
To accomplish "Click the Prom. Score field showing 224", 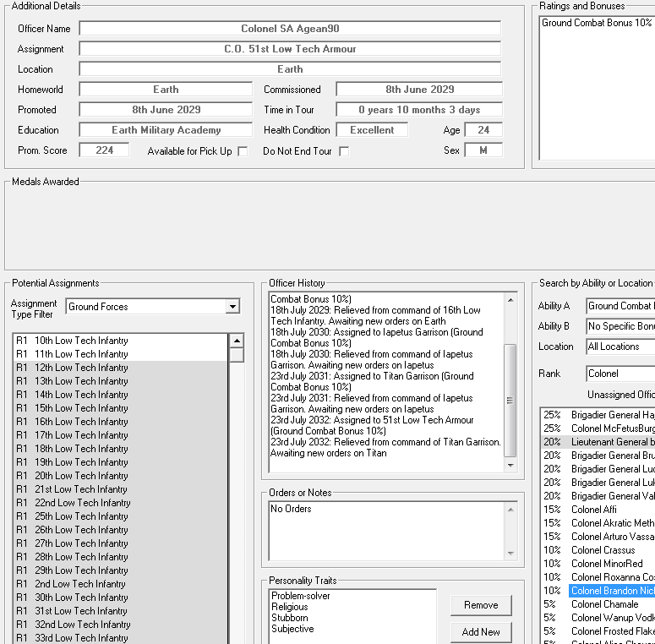I will click(x=104, y=150).
